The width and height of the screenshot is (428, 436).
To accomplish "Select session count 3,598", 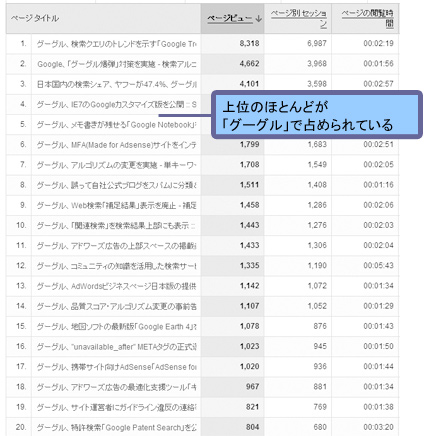I will (317, 84).
